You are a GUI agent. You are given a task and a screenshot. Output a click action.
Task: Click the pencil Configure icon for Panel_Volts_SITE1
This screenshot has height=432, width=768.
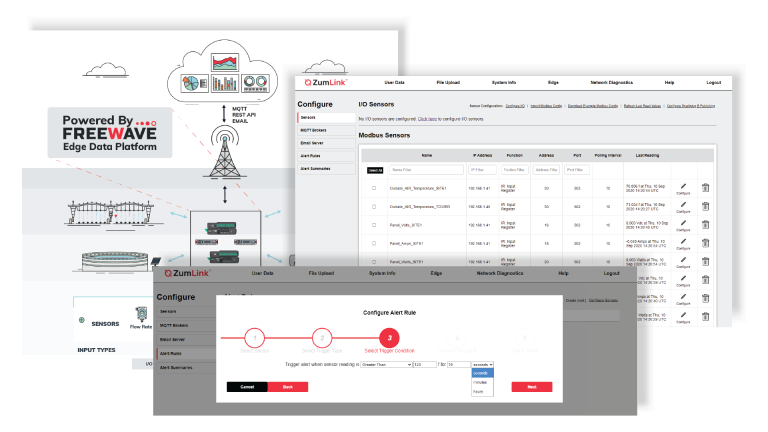pos(683,223)
